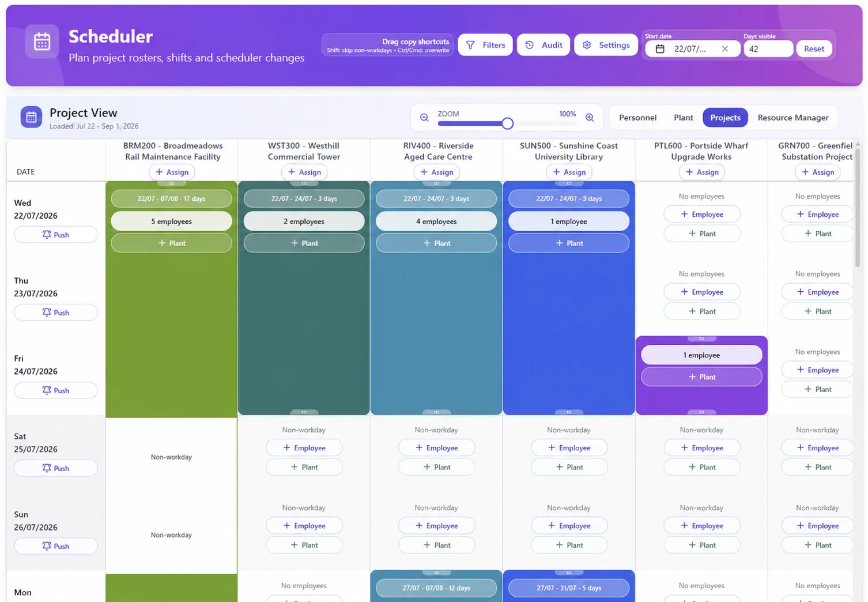Click the Days visible input field
The width and height of the screenshot is (868, 602).
pos(768,49)
